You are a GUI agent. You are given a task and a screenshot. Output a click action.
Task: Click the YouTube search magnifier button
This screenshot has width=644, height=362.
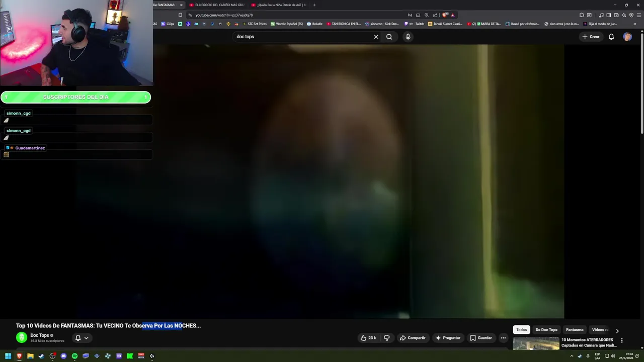coord(389,37)
